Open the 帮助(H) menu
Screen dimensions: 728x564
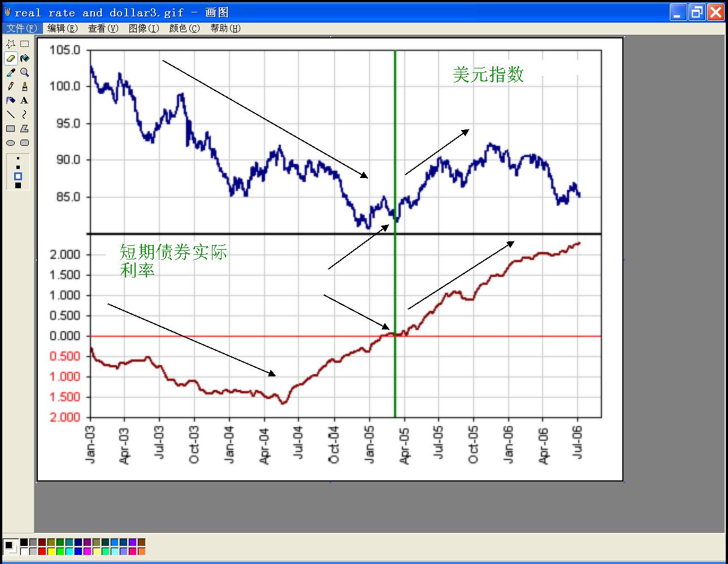point(226,28)
